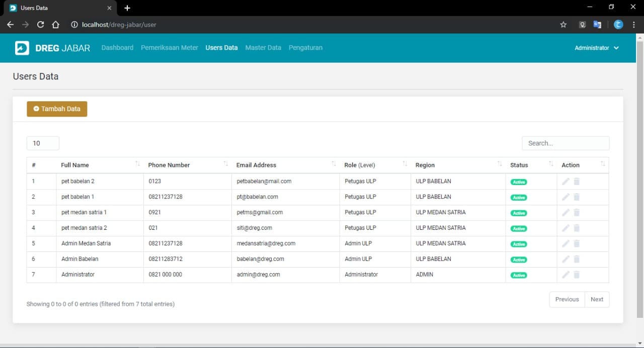Screen dimensions: 644x348
Task: Click the Showing 0 to 0 entries info text
Action: 101,304
